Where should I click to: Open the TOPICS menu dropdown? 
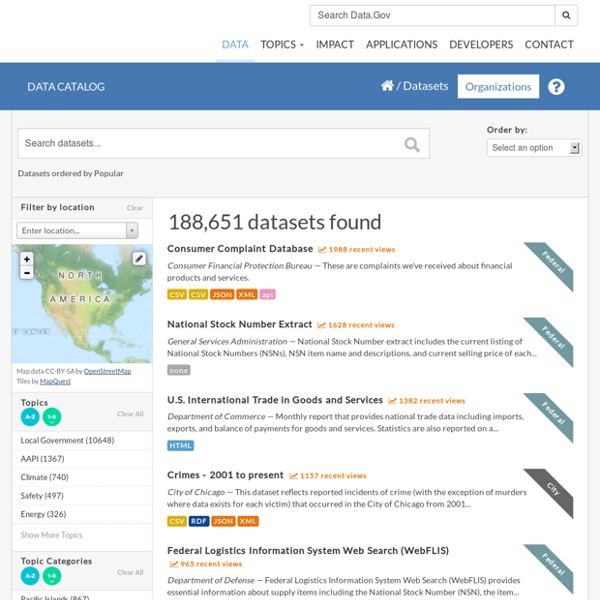[x=282, y=45]
